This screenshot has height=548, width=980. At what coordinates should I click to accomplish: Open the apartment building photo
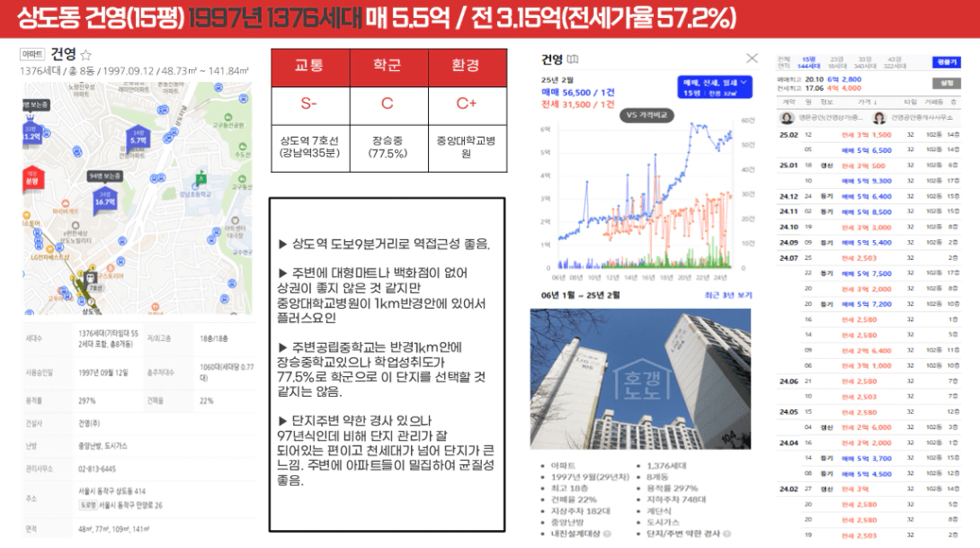[641, 379]
